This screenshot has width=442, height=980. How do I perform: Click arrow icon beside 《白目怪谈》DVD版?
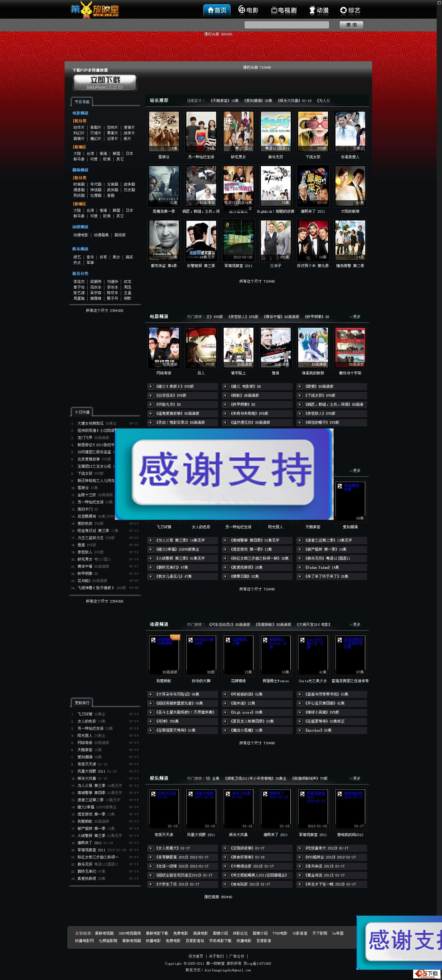coord(151,396)
